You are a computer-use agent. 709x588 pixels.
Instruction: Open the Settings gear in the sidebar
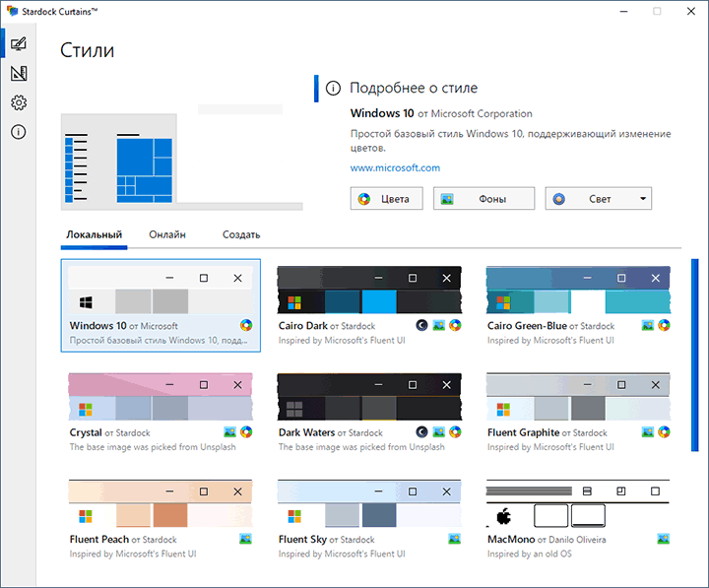19,102
